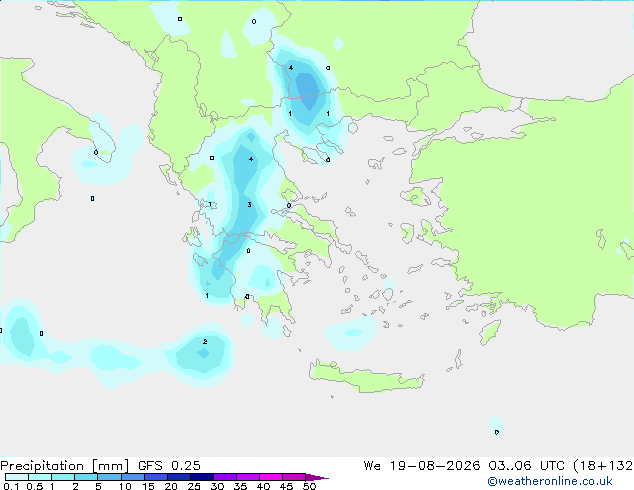634x490 pixels.
Task: Pick the 5–10 mm blue legend swatch
Action: tap(109, 477)
